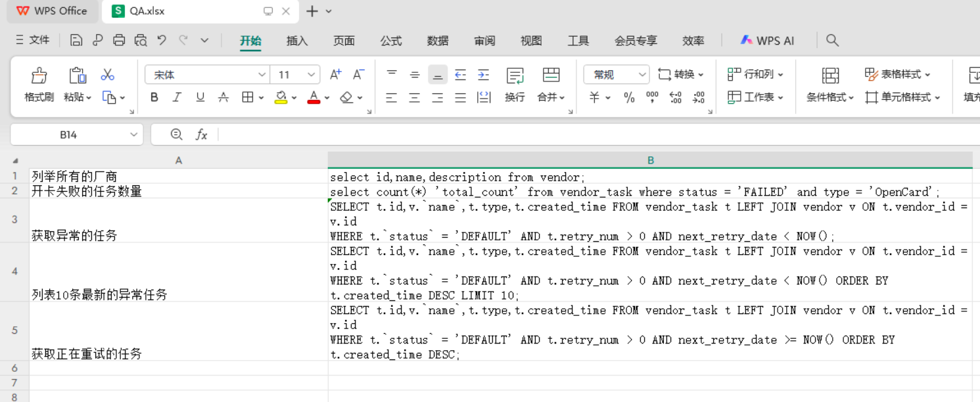Click inside the formula bar

(460, 135)
